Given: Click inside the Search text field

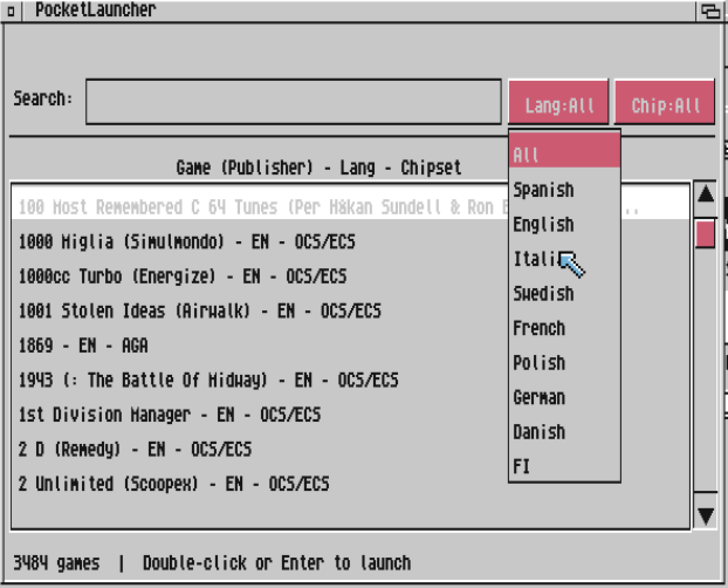Looking at the screenshot, I should point(293,102).
